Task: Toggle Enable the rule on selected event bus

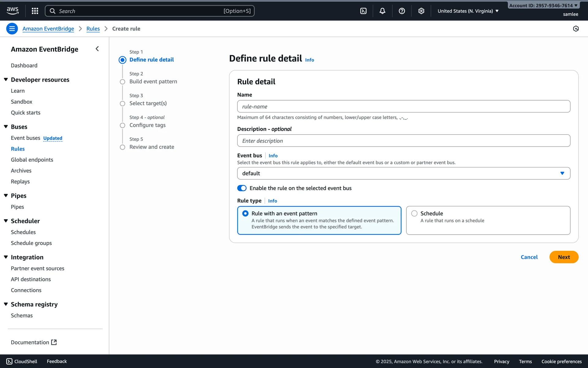Action: point(242,188)
